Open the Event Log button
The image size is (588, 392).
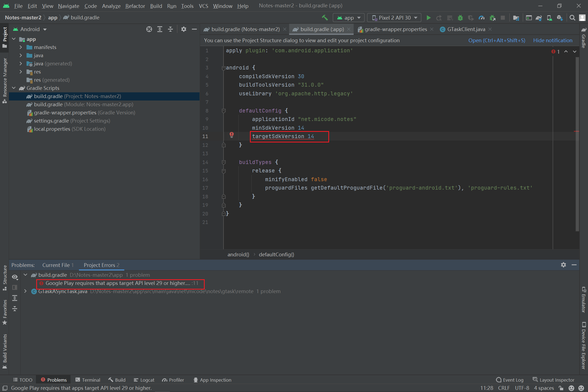coord(510,380)
